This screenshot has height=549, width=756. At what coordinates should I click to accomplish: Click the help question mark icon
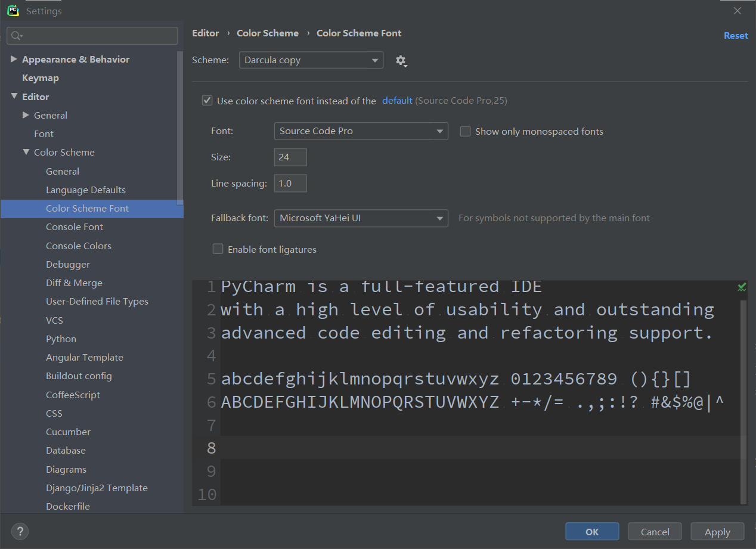coord(20,531)
